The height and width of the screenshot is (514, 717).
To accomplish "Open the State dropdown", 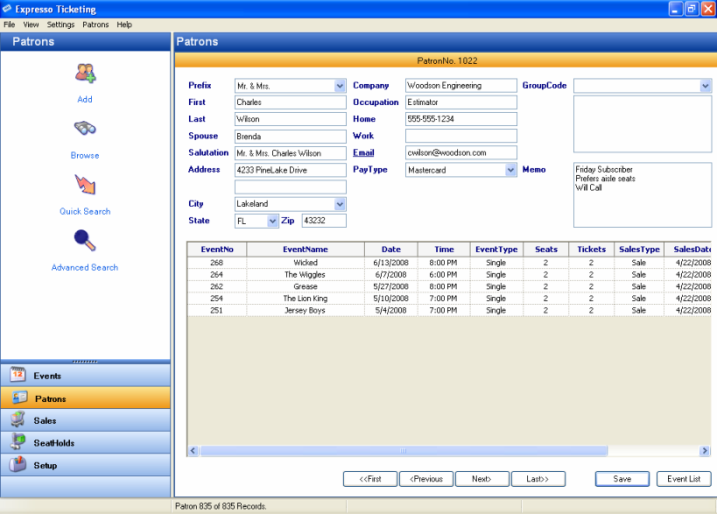I will coord(273,221).
